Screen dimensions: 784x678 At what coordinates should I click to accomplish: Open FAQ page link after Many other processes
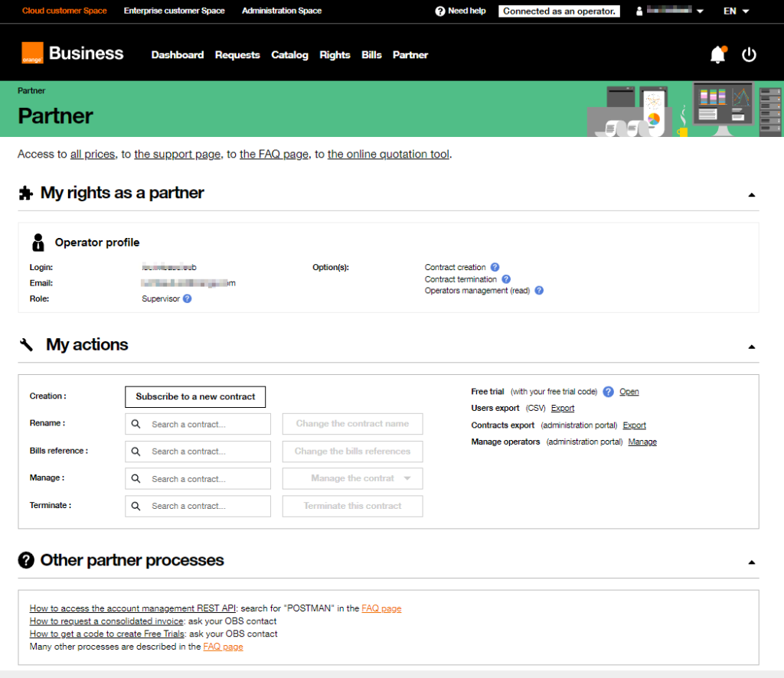pos(223,647)
